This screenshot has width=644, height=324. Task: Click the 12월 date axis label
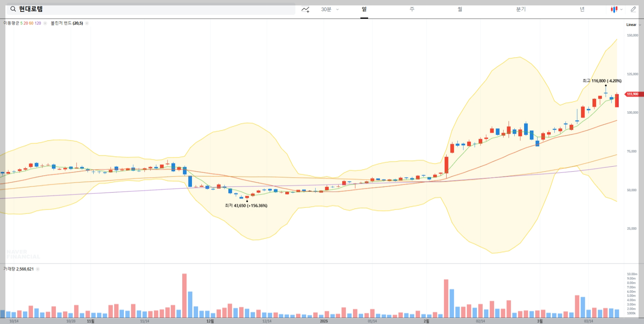[210, 321]
